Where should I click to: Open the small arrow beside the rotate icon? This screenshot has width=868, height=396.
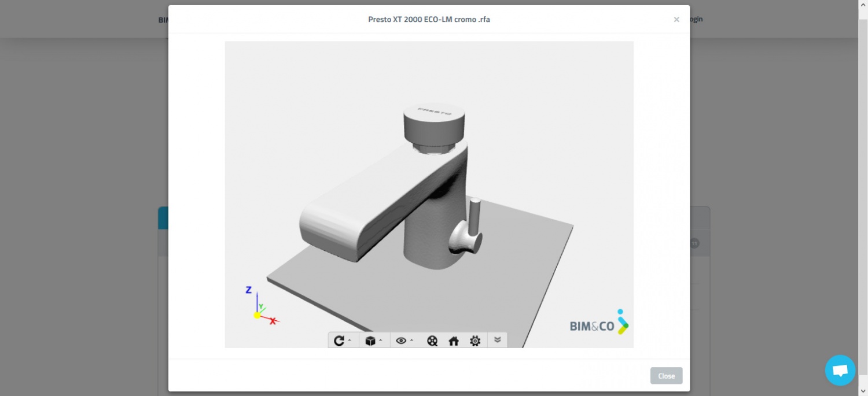350,341
